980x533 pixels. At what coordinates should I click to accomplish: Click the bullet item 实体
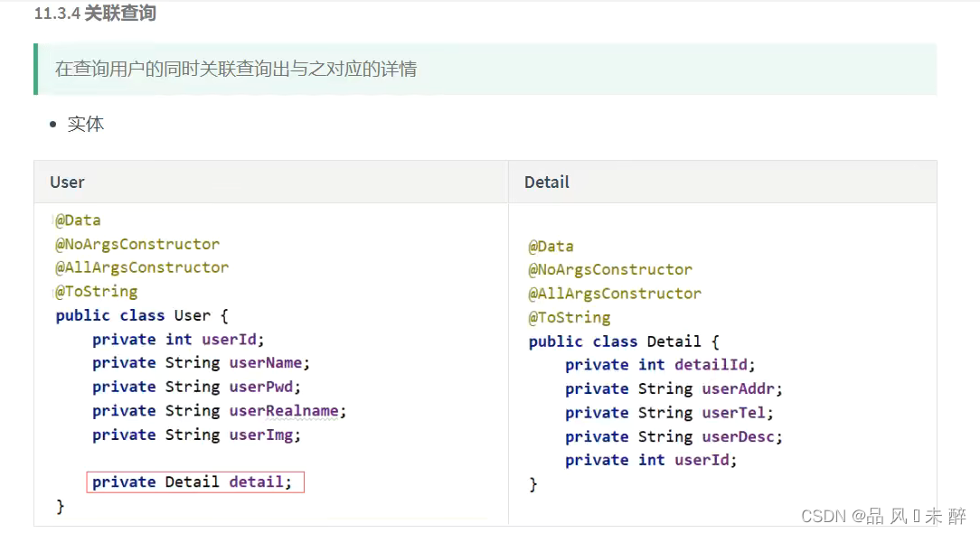click(x=86, y=124)
